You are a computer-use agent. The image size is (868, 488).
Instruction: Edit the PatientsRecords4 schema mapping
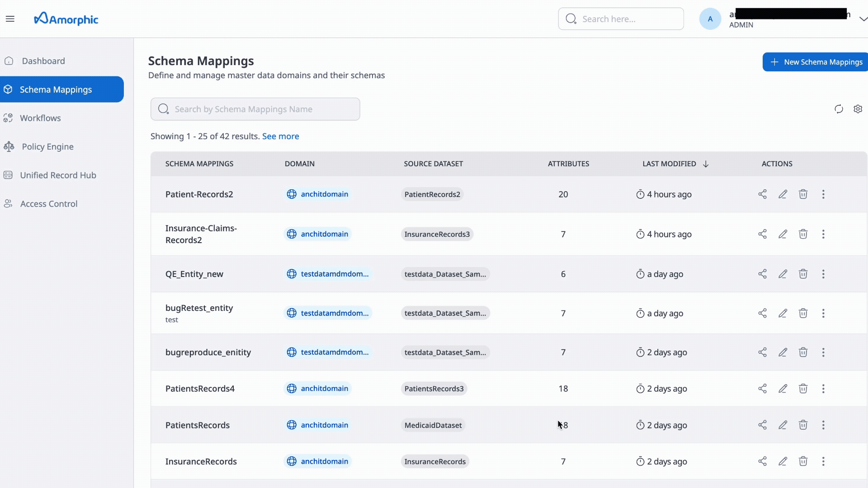783,388
